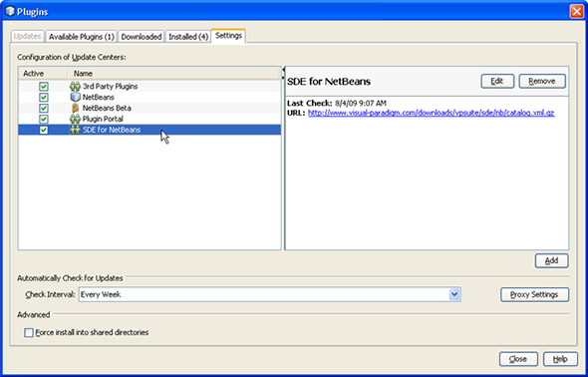Open the Help button
The image size is (588, 377).
pyautogui.click(x=560, y=359)
